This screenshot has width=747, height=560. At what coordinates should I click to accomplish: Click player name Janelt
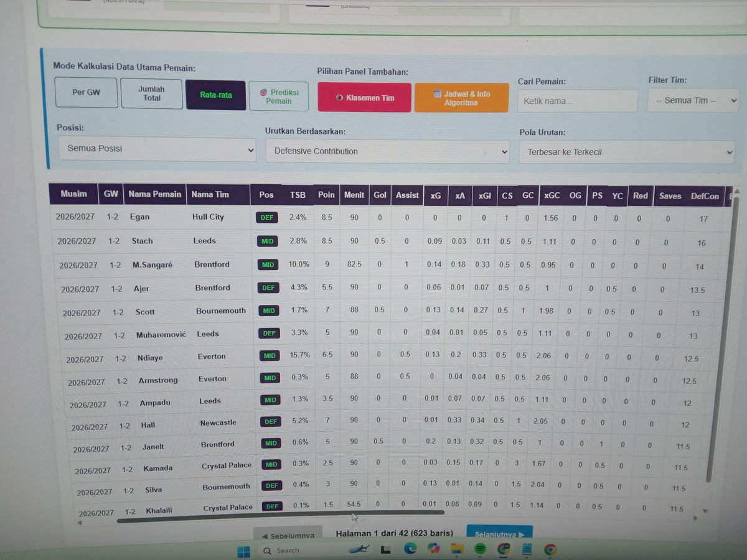pyautogui.click(x=153, y=446)
